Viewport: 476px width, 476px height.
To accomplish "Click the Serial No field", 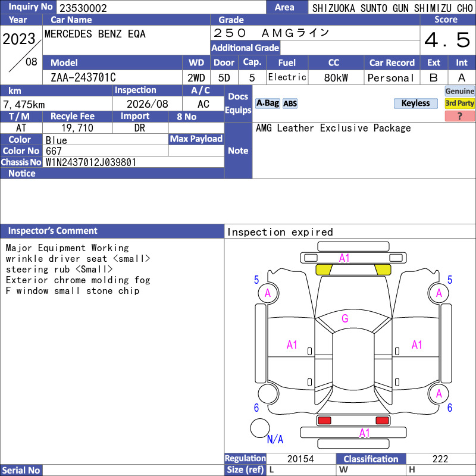I will 133,470.
